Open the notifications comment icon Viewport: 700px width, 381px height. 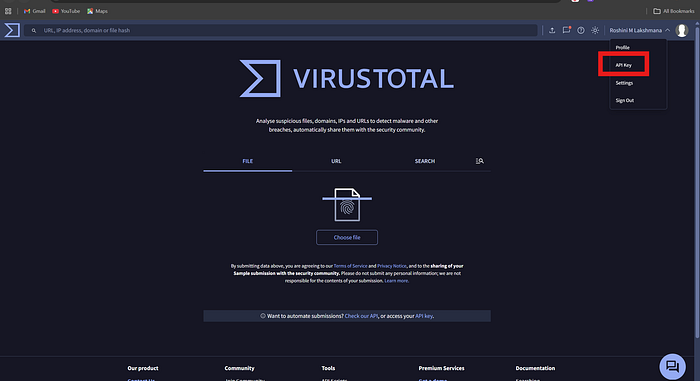point(567,30)
